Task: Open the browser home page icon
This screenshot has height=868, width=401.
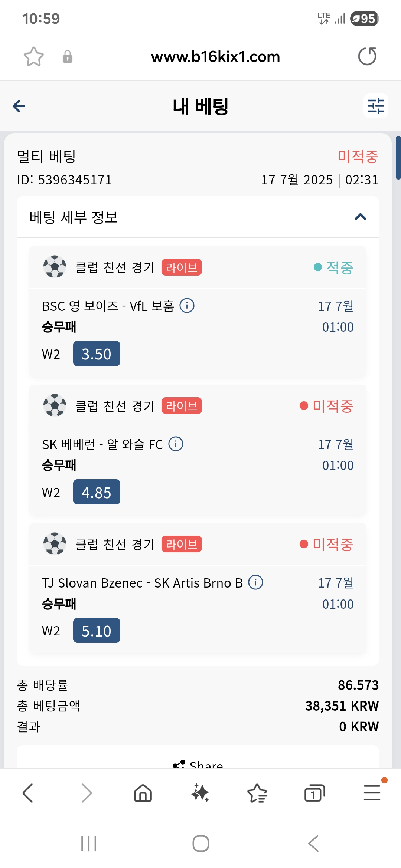Action: point(143,793)
